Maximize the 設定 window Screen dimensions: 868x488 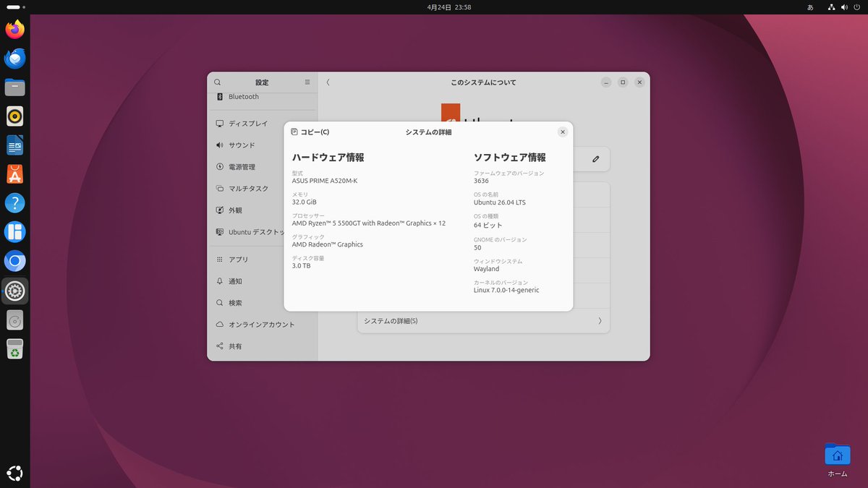[x=623, y=82]
